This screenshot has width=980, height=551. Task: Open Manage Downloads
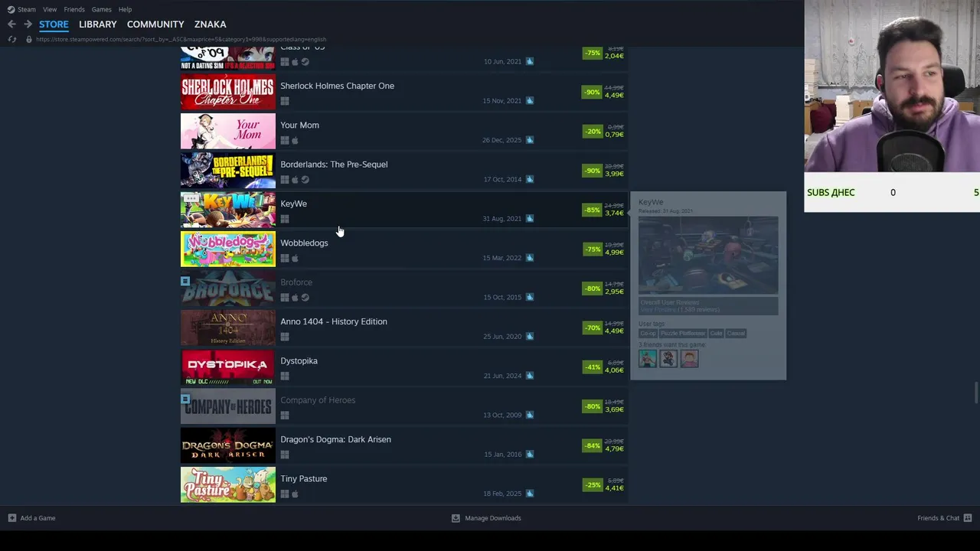(x=486, y=518)
